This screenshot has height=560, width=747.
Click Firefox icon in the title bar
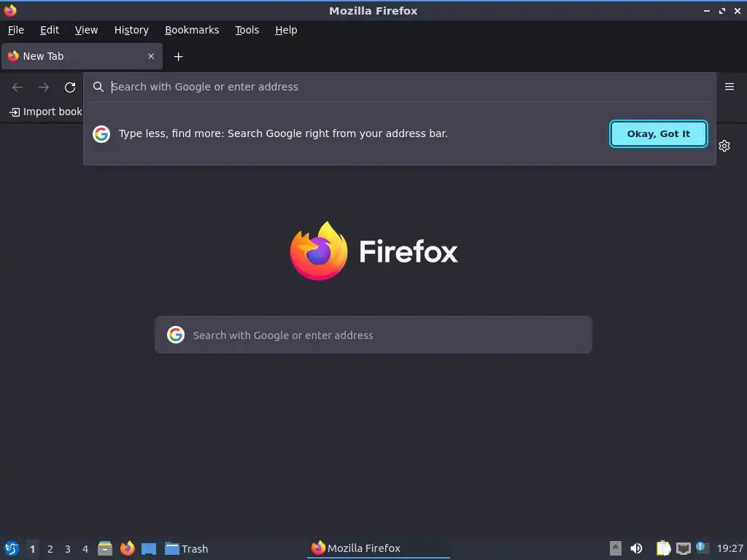click(10, 10)
